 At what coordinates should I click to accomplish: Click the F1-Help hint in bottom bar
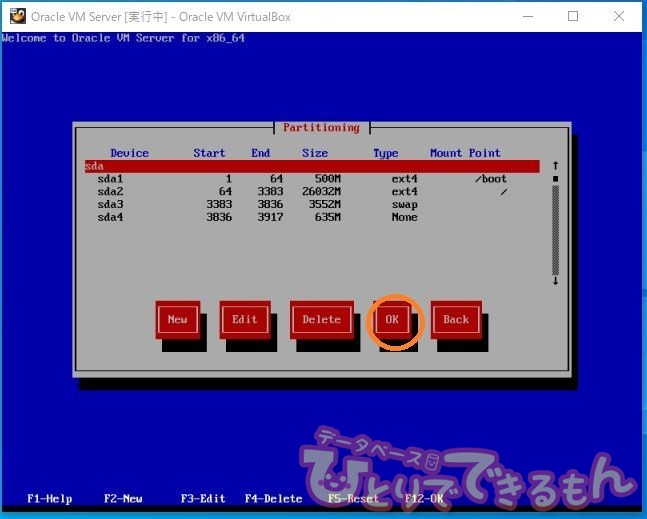pos(49,498)
